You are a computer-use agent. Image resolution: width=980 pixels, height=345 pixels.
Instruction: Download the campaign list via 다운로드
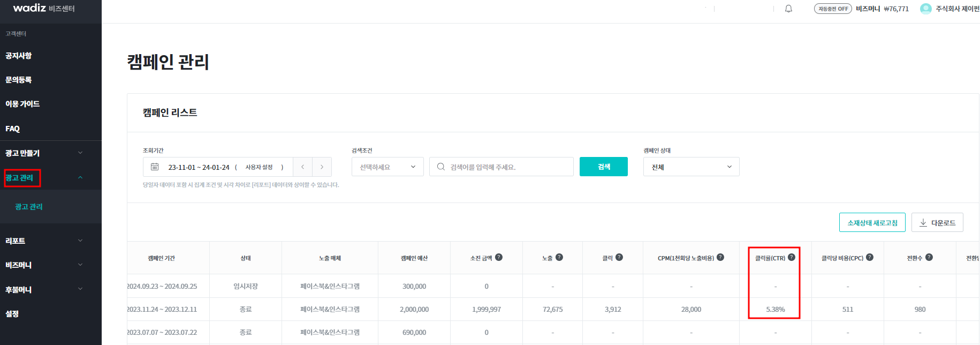click(x=937, y=223)
